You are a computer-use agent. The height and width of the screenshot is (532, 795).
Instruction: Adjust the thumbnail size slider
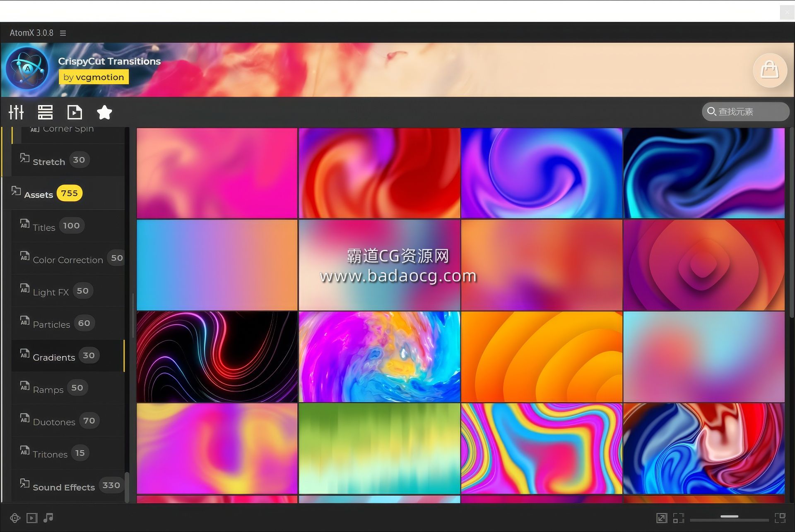coord(729,517)
